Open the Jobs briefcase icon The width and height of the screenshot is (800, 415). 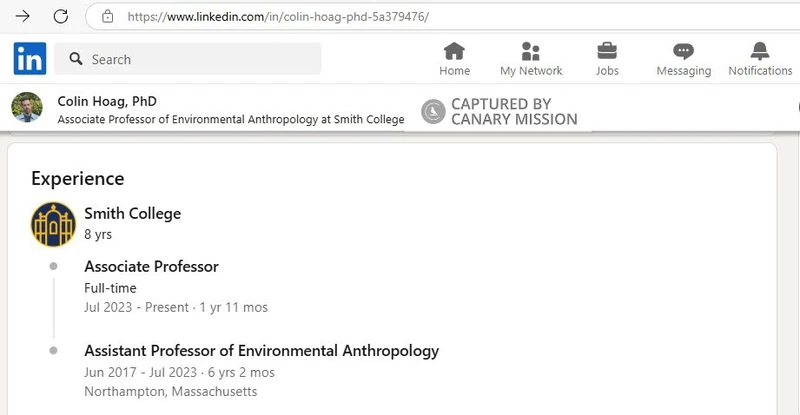pos(607,51)
